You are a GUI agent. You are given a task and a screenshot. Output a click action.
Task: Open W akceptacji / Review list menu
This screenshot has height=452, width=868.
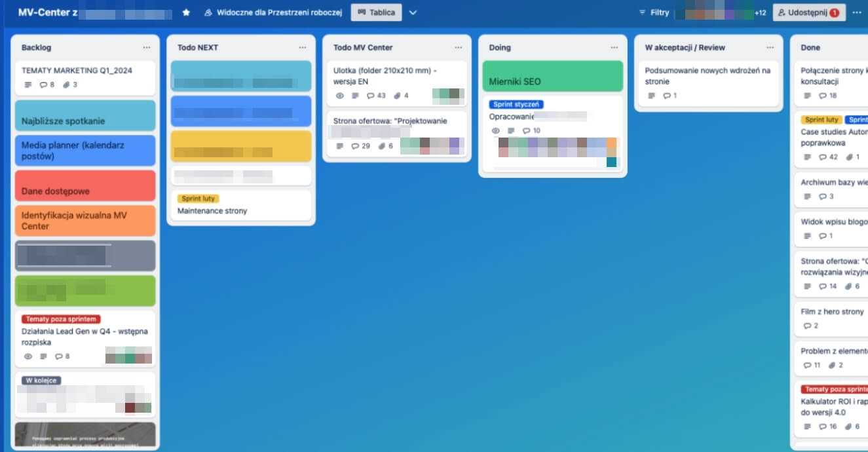coord(770,48)
